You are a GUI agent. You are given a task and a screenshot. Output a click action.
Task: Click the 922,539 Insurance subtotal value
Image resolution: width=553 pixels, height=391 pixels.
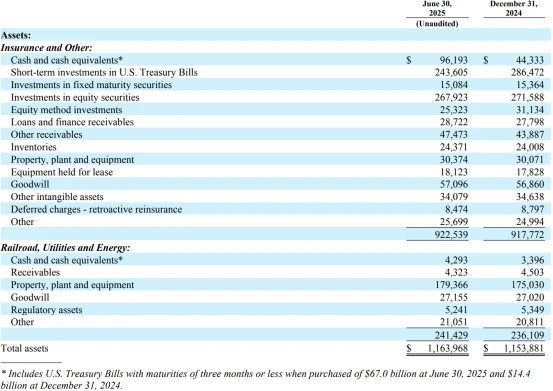tap(451, 234)
